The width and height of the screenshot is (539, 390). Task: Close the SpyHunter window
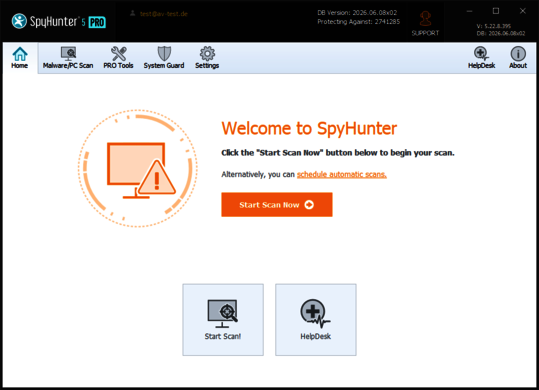(522, 11)
